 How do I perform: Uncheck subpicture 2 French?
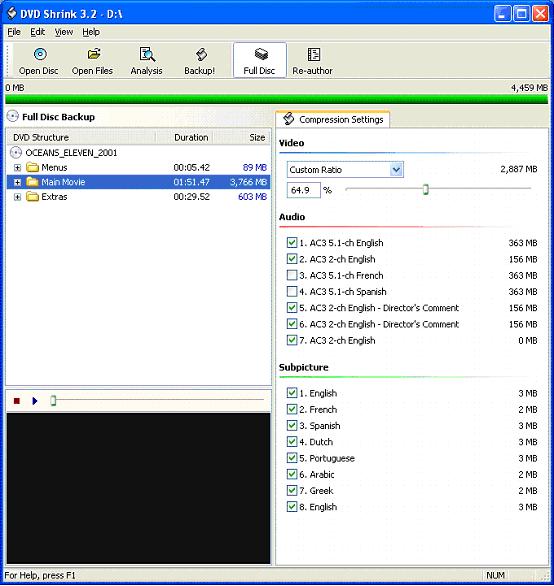tap(292, 410)
